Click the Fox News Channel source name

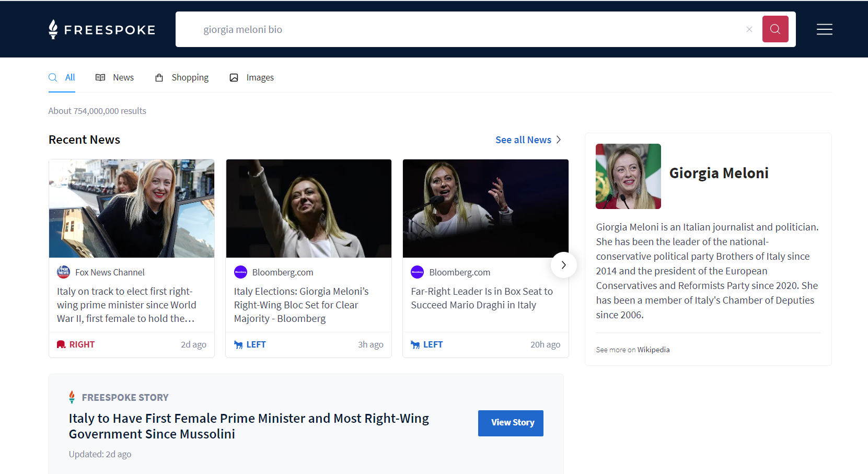[x=110, y=272]
